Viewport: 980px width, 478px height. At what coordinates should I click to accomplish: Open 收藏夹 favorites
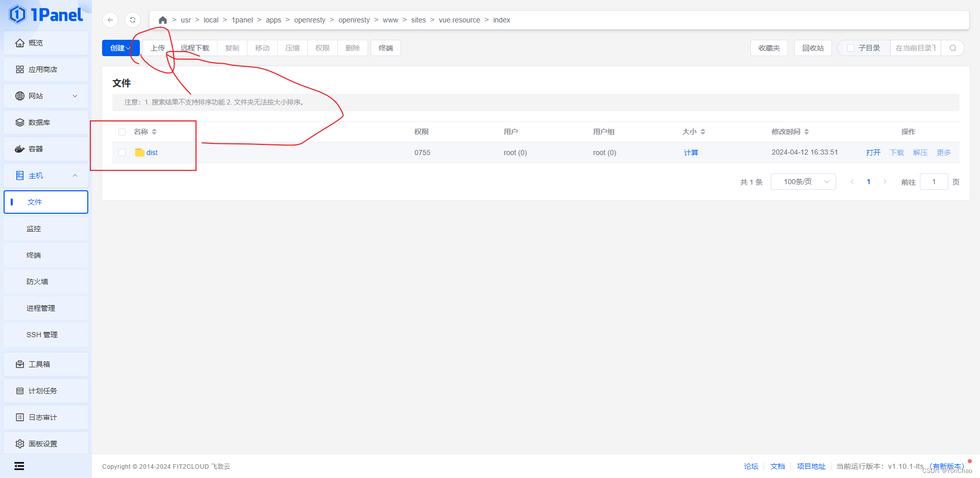(769, 48)
